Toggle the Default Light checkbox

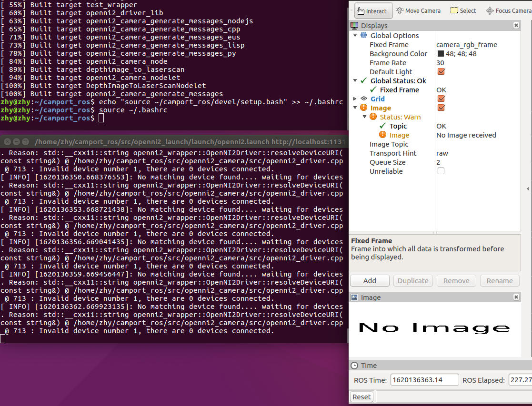(441, 71)
